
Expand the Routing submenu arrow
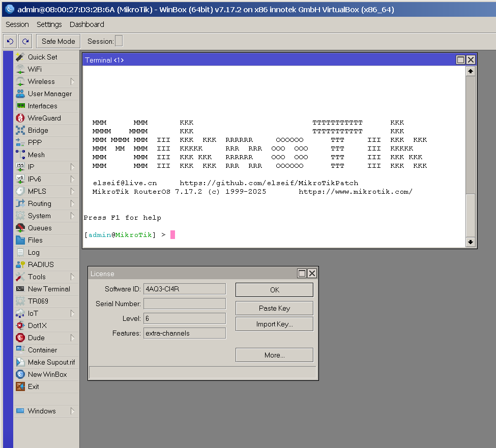[x=72, y=203]
